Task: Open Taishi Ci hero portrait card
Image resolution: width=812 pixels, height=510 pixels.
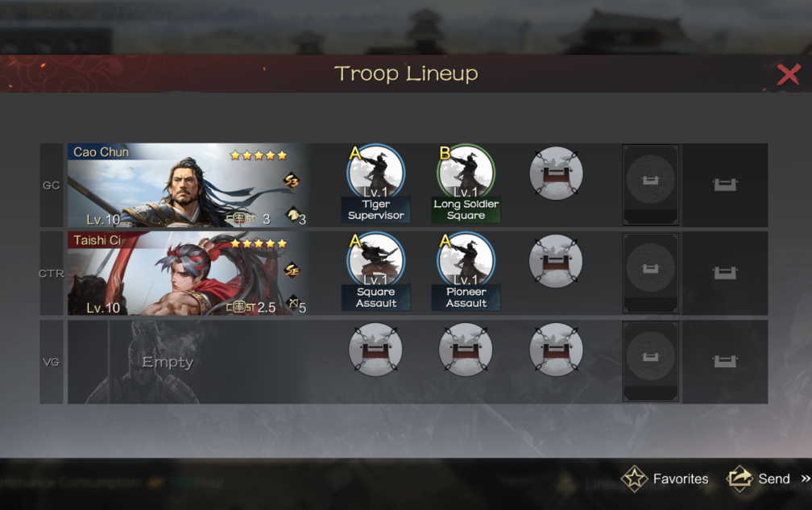Action: point(189,273)
